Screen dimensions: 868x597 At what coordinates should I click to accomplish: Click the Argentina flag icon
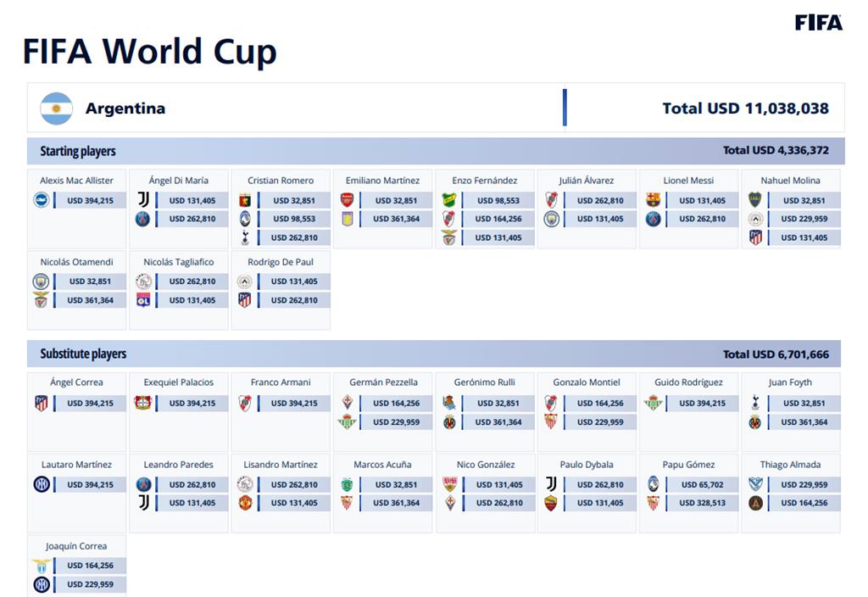click(56, 108)
